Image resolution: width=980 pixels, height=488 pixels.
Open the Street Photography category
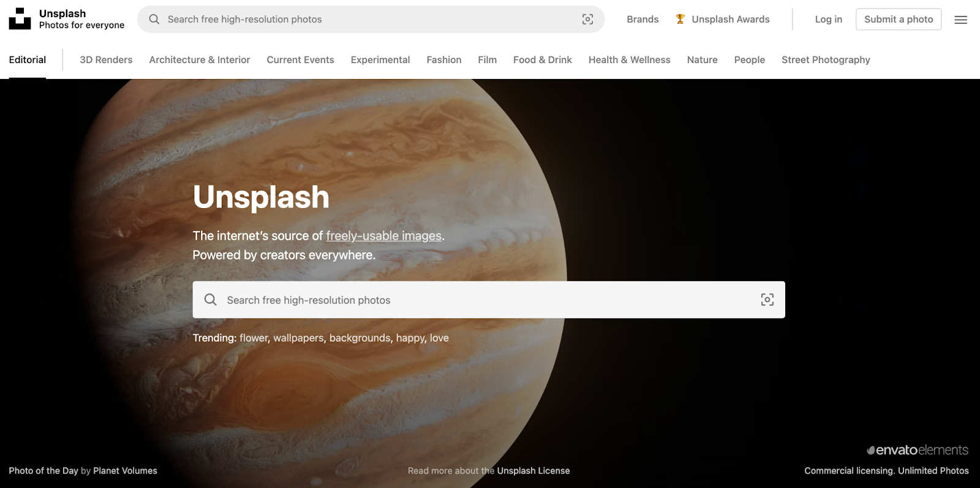click(x=826, y=60)
